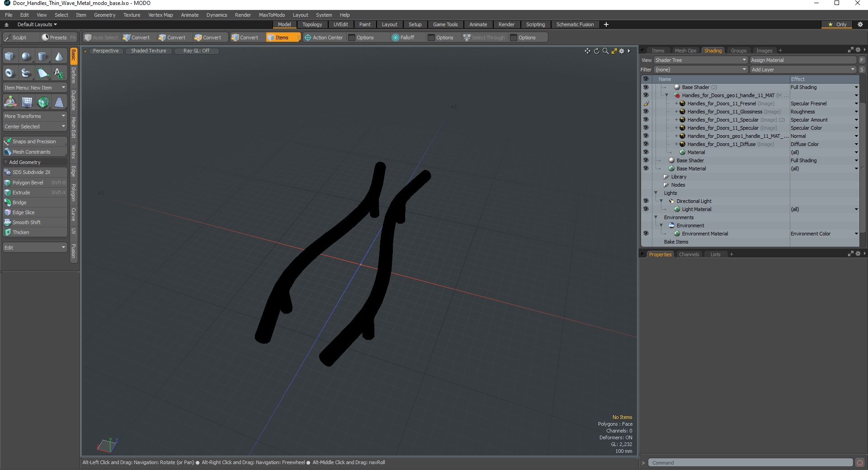The image size is (868, 470).
Task: Select the Cylinder primitive tool icon
Action: tap(42, 56)
